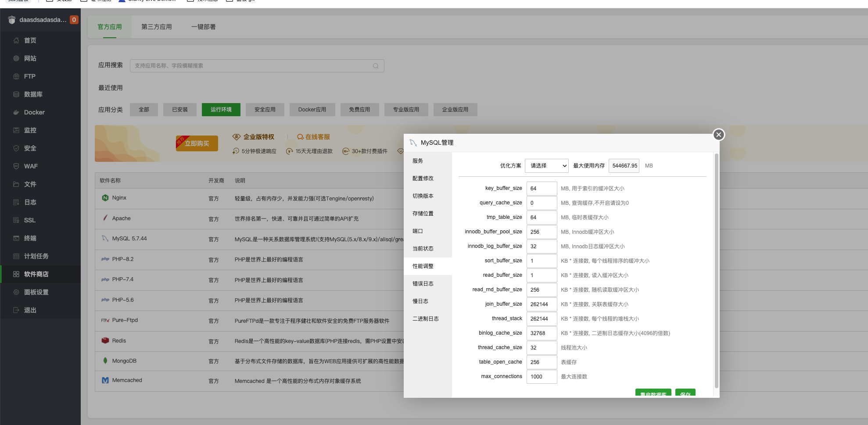
Task: Click the Memcached M icon
Action: pos(105,380)
